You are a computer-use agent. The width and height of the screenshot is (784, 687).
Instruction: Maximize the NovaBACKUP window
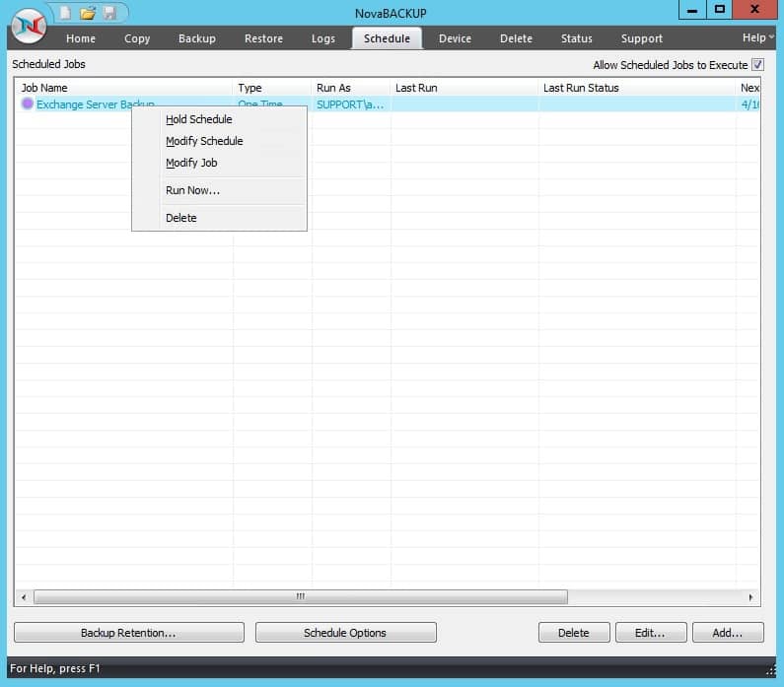tap(719, 10)
